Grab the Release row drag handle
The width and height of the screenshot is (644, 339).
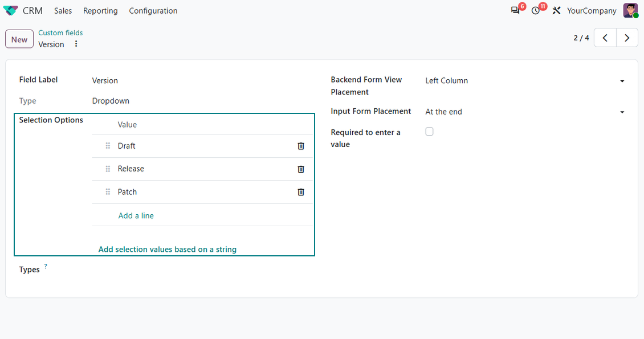108,169
